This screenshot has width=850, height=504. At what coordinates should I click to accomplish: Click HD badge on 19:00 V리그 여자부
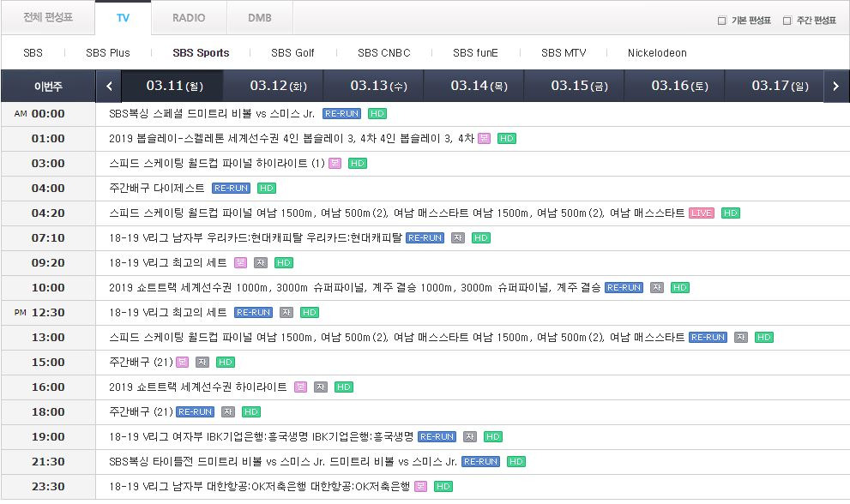[x=493, y=438]
